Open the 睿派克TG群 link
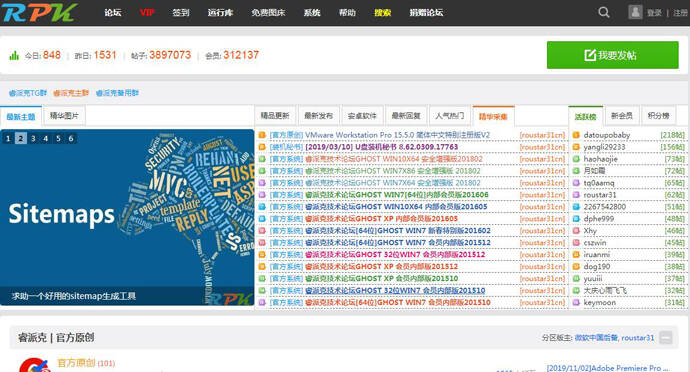This screenshot has width=690, height=372. [x=28, y=93]
